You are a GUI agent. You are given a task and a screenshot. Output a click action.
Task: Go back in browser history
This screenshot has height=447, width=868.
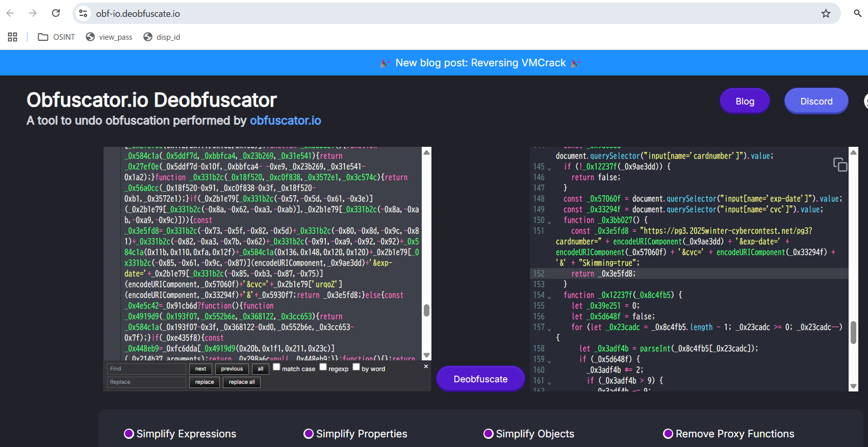pyautogui.click(x=10, y=13)
